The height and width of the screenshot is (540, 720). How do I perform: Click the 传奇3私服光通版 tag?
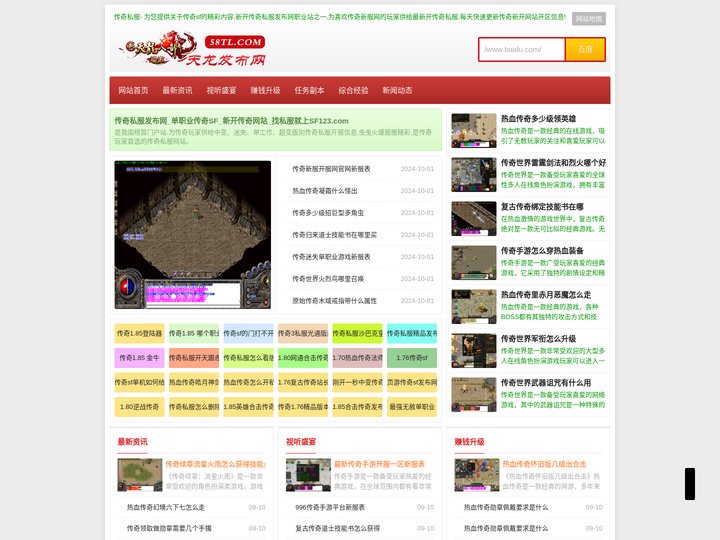tap(303, 333)
